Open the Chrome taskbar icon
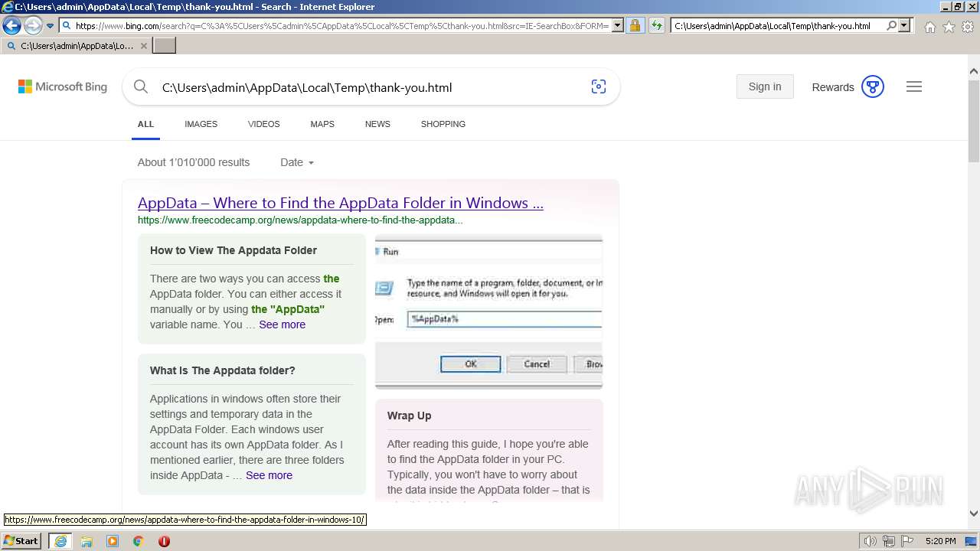Viewport: 980px width, 551px height. 139,541
